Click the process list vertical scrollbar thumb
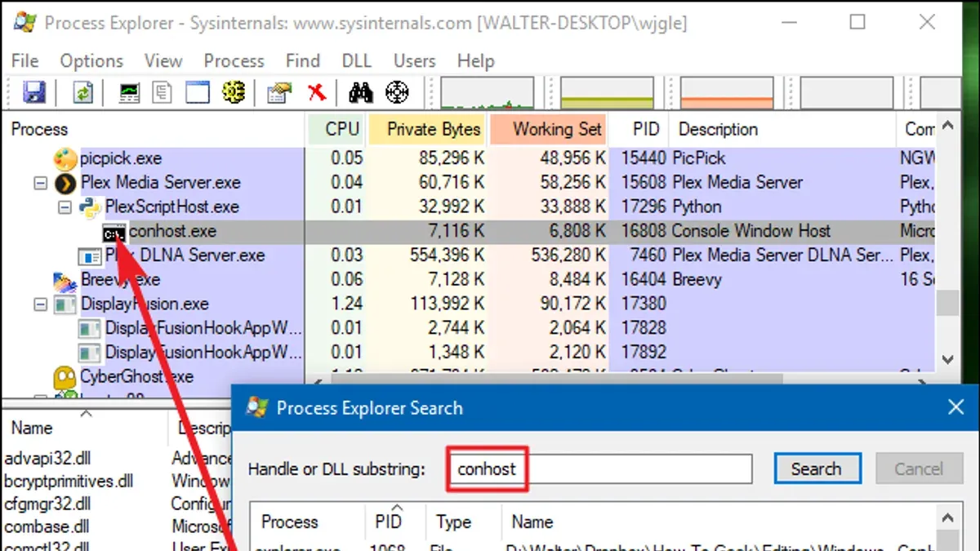 [947, 304]
